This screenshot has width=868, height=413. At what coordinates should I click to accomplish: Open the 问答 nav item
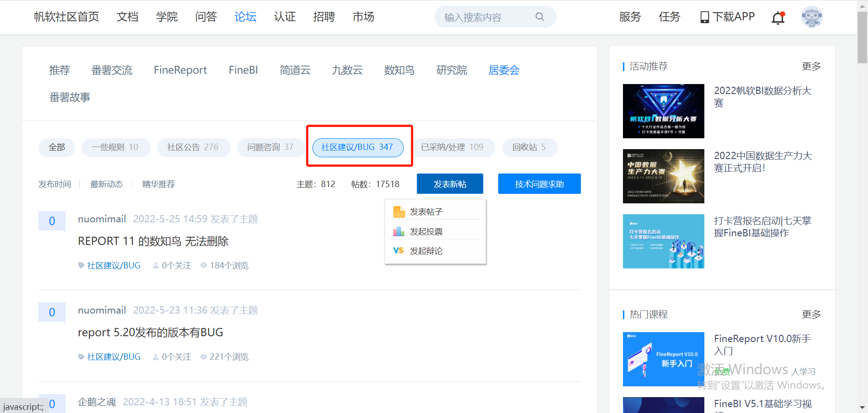pyautogui.click(x=206, y=17)
